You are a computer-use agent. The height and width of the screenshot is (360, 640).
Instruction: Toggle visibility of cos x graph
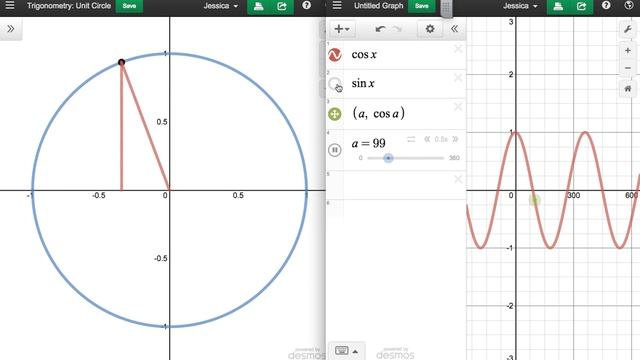335,55
